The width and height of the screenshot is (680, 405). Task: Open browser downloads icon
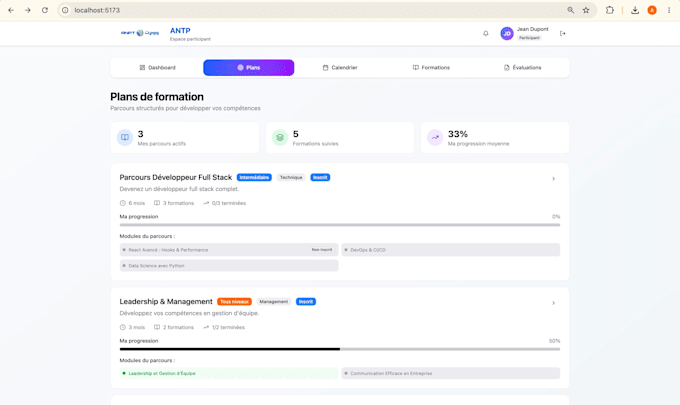click(635, 10)
